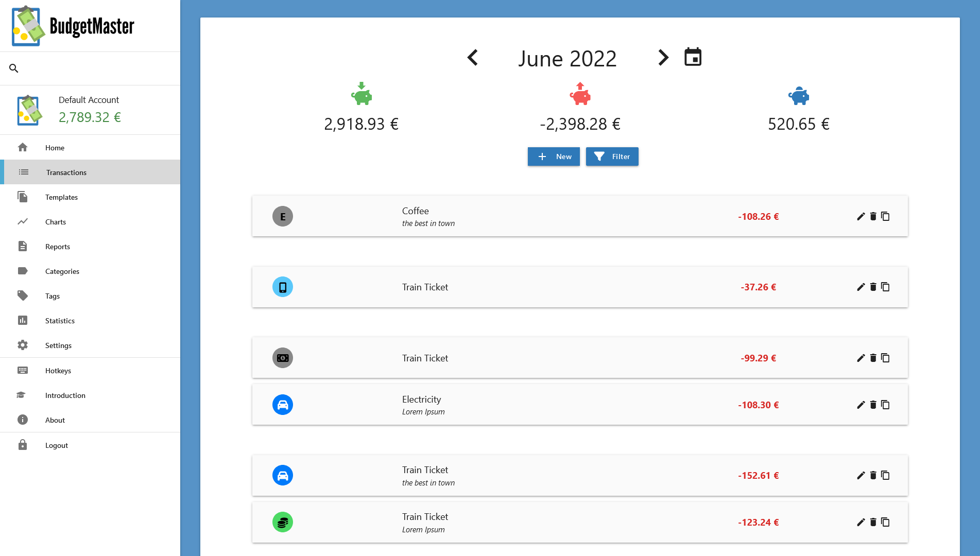This screenshot has height=556, width=980.
Task: Open Categories page
Action: pyautogui.click(x=90, y=271)
